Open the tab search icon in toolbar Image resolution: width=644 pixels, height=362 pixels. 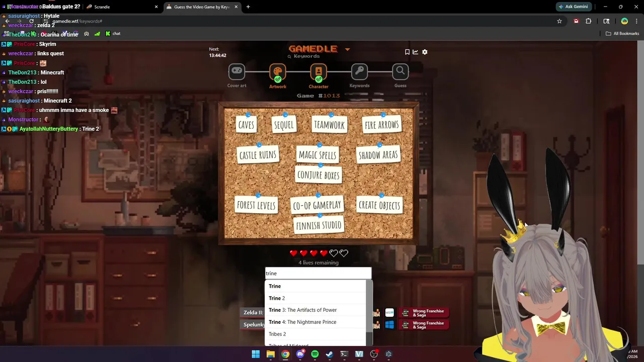coord(606,21)
